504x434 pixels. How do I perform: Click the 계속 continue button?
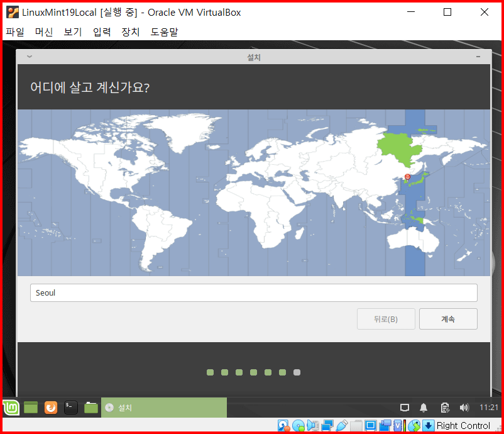point(448,319)
